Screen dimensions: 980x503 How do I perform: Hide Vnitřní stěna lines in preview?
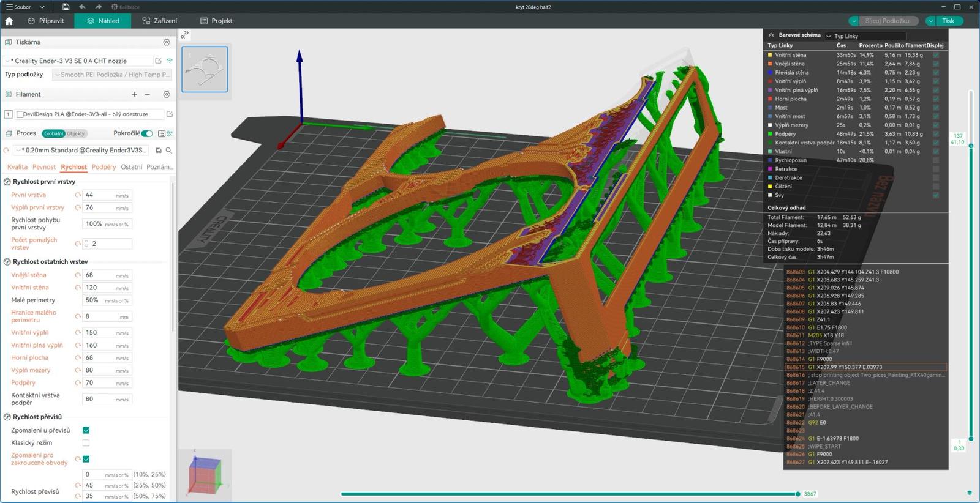[936, 55]
